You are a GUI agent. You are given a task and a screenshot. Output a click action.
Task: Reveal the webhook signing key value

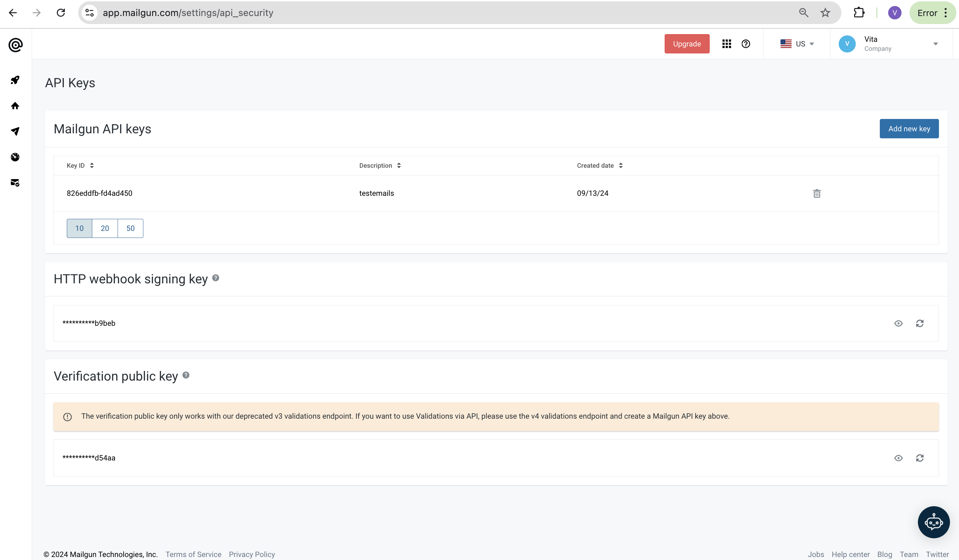pos(898,323)
